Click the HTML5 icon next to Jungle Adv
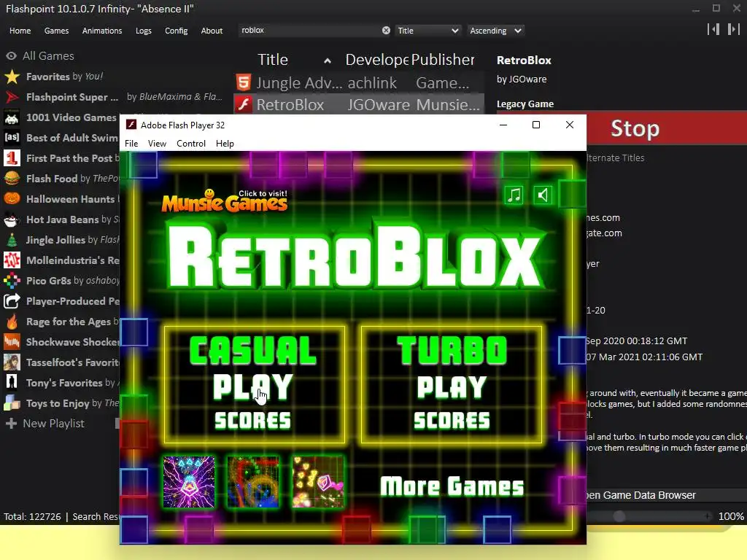Viewport: 747px width, 560px height. 244,82
